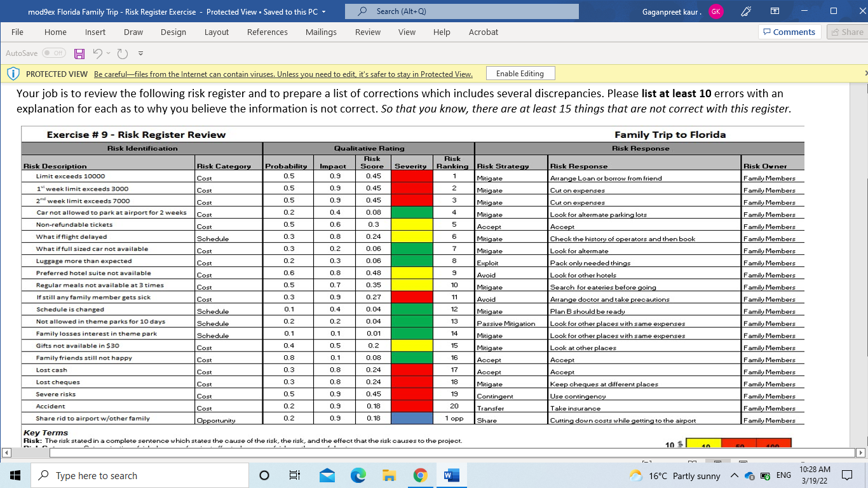The height and width of the screenshot is (488, 868).
Task: Open File Explorer from taskbar
Action: point(390,475)
